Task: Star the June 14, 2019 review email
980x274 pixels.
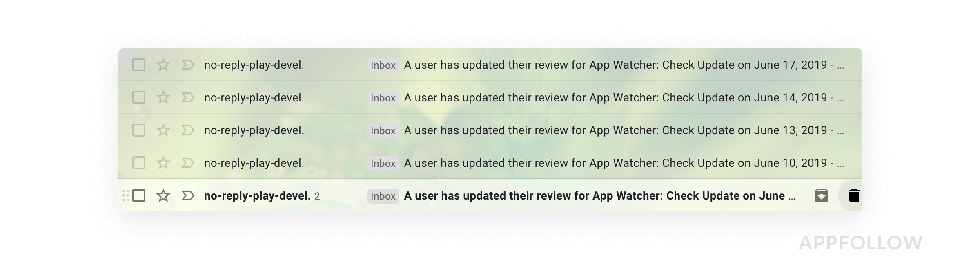Action: [163, 97]
